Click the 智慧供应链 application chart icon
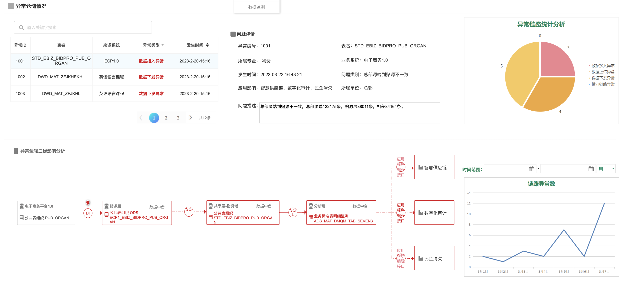The image size is (644, 294). point(421,167)
